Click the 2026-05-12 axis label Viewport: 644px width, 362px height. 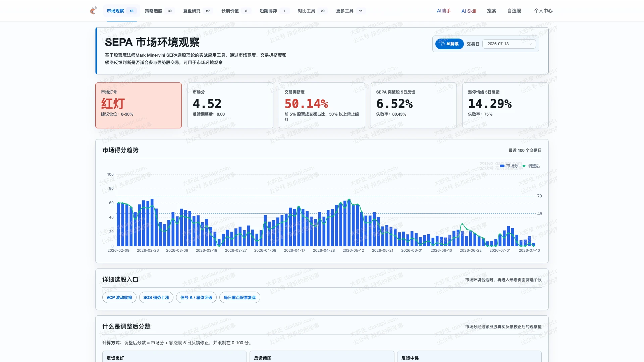point(353,250)
